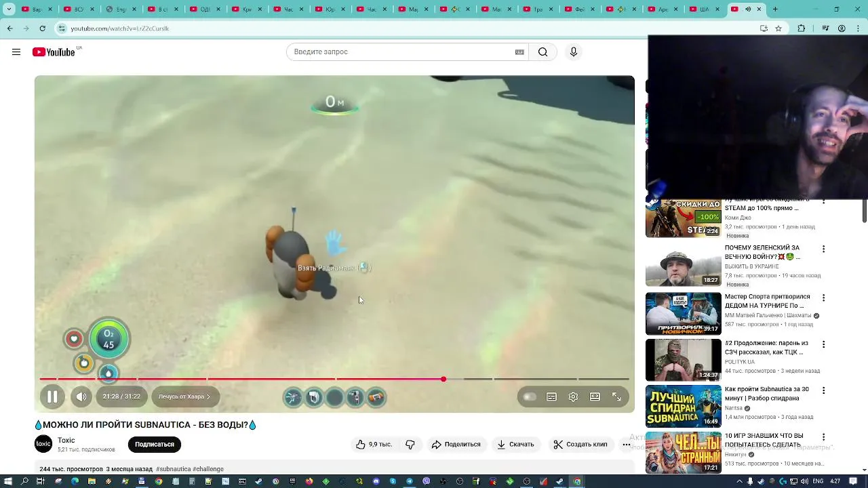Open player settings gear
The width and height of the screenshot is (868, 488).
(x=573, y=397)
